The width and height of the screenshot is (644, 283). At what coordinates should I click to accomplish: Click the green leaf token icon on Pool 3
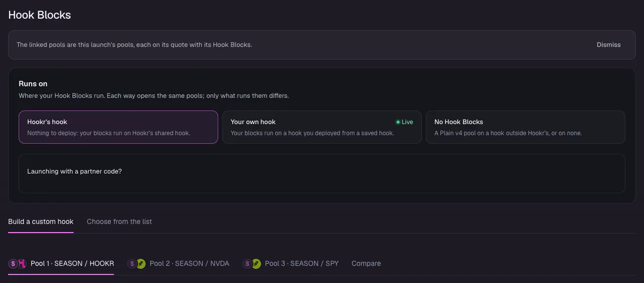[x=256, y=264]
